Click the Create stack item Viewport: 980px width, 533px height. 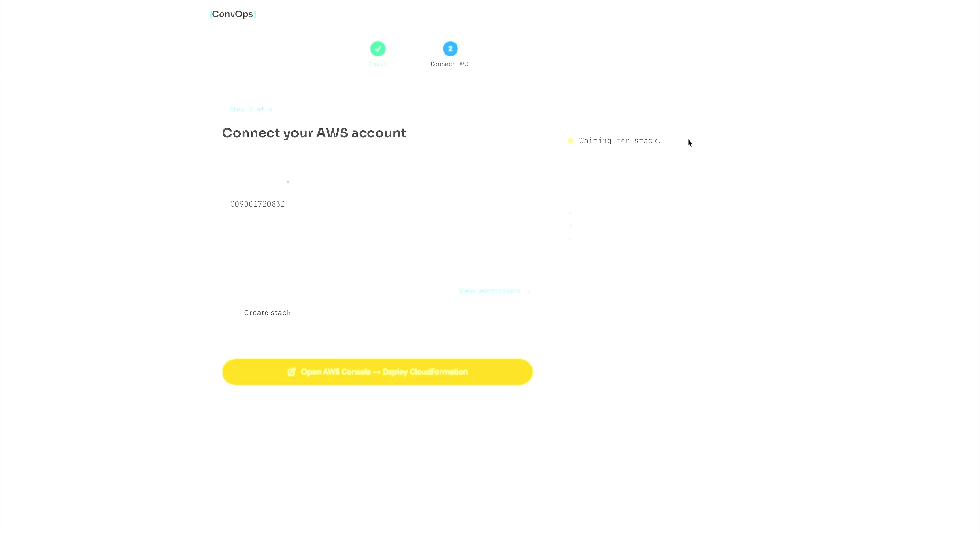267,313
